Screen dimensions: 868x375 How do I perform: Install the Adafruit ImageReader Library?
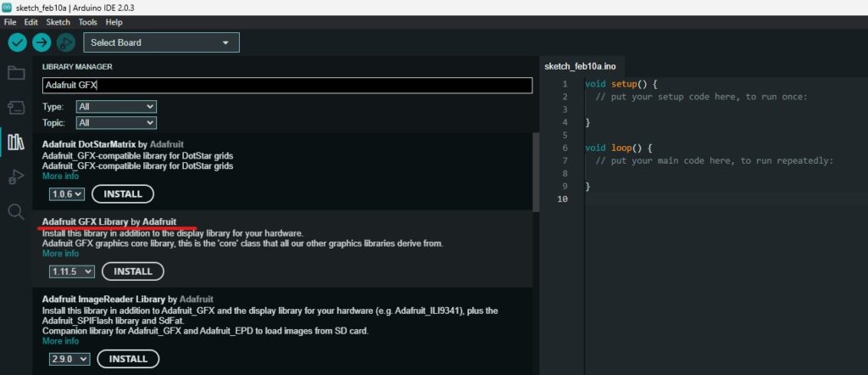[128, 359]
